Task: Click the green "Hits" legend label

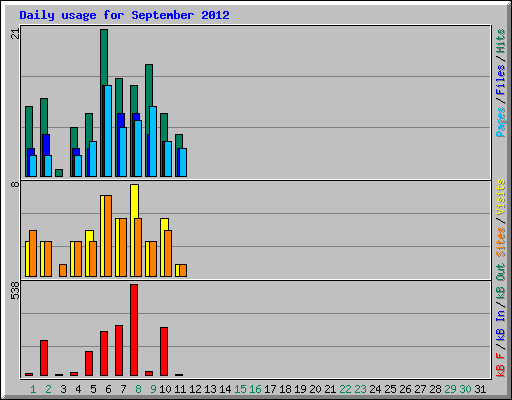Action: click(500, 41)
